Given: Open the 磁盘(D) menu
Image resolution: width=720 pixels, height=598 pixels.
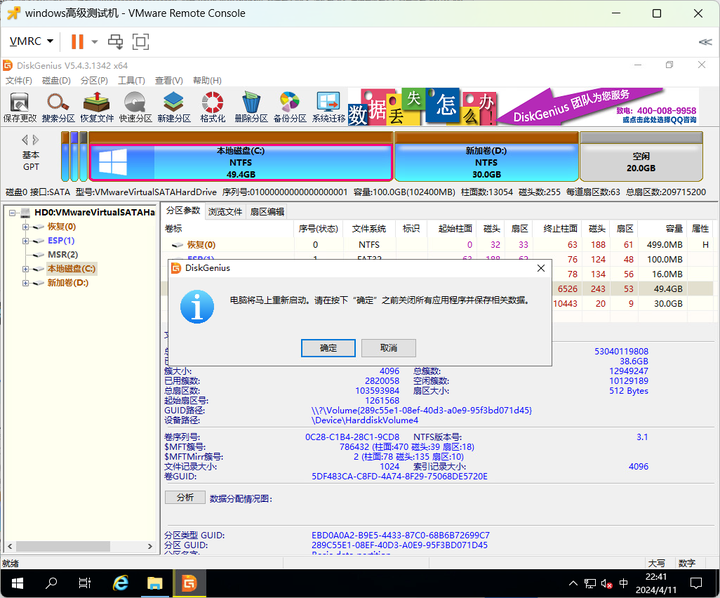Looking at the screenshot, I should (x=56, y=80).
